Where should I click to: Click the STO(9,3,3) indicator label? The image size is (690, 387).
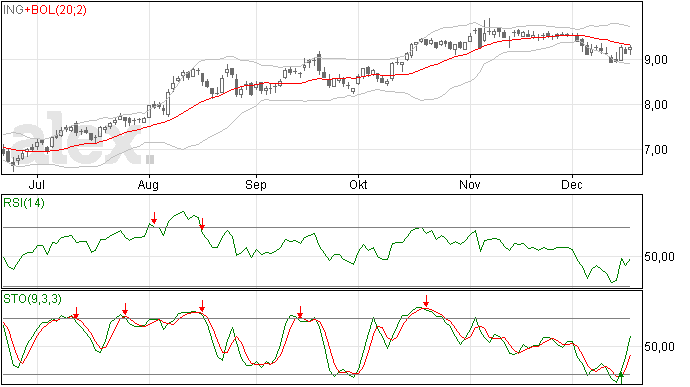(x=32, y=299)
